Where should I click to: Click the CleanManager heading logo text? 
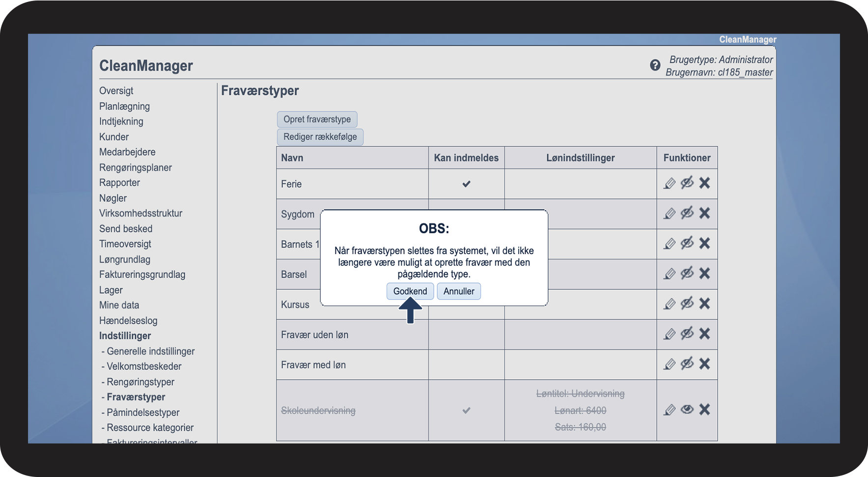146,66
